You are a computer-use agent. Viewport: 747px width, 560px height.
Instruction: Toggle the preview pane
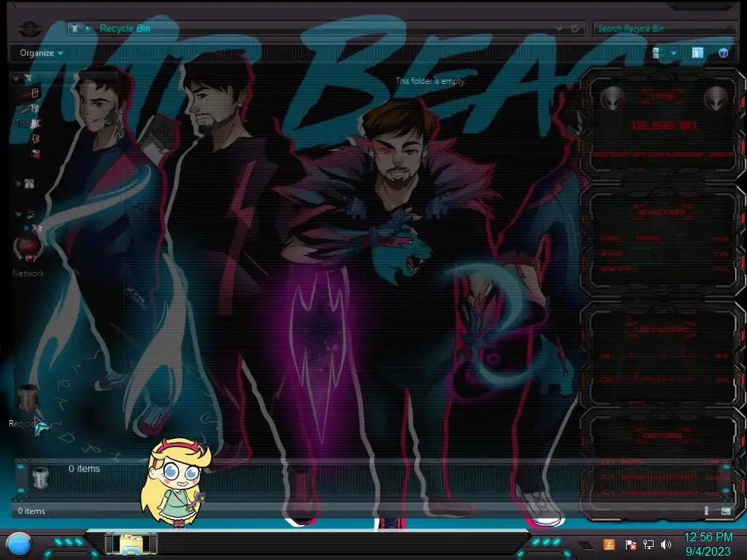(x=697, y=52)
